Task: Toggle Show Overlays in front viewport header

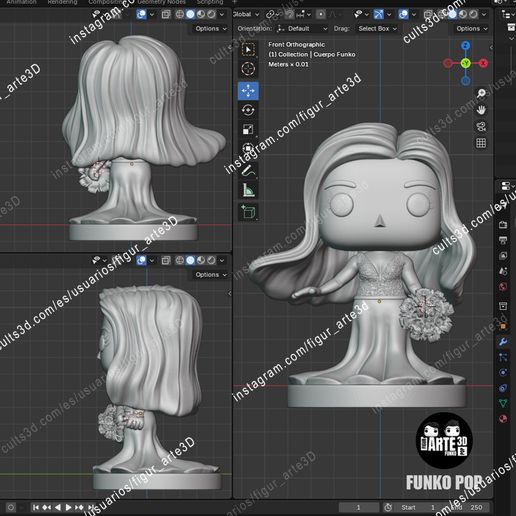Action: [403, 14]
